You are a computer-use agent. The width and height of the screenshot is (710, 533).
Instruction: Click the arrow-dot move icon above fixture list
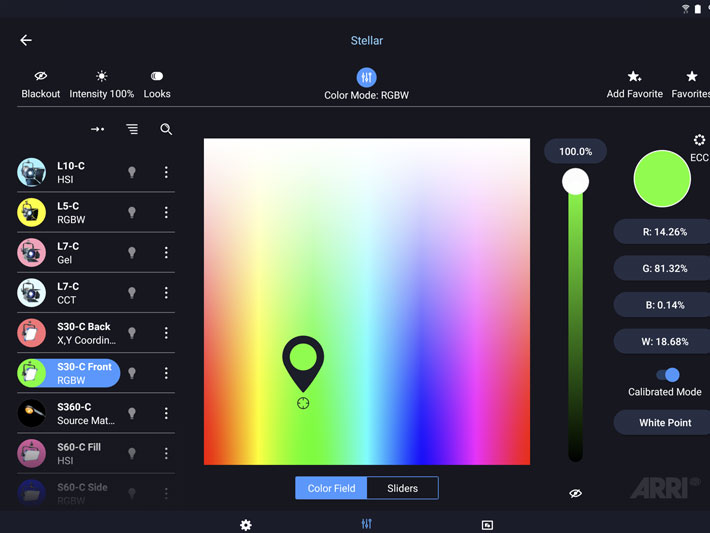pyautogui.click(x=97, y=130)
